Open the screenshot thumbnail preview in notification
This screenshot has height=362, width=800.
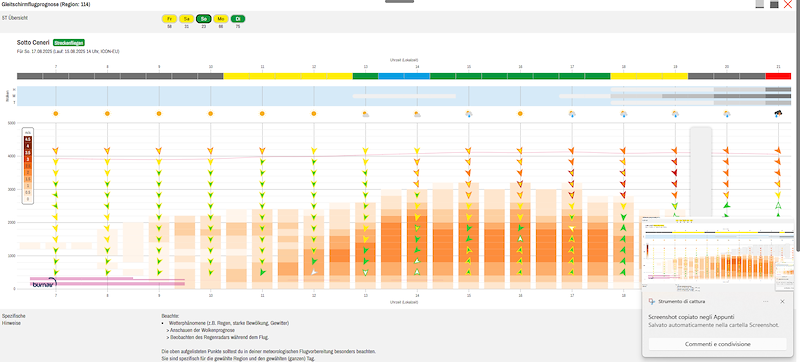pos(717,253)
